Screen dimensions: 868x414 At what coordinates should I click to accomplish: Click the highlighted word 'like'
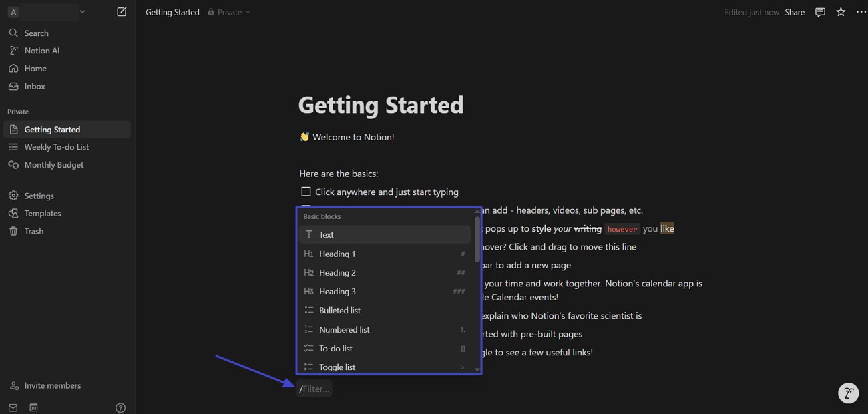[667, 228]
